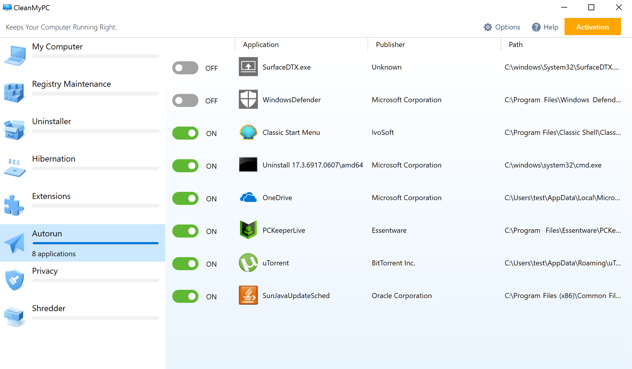Click the Autorun paper plane icon
The height and width of the screenshot is (369, 632).
[15, 243]
